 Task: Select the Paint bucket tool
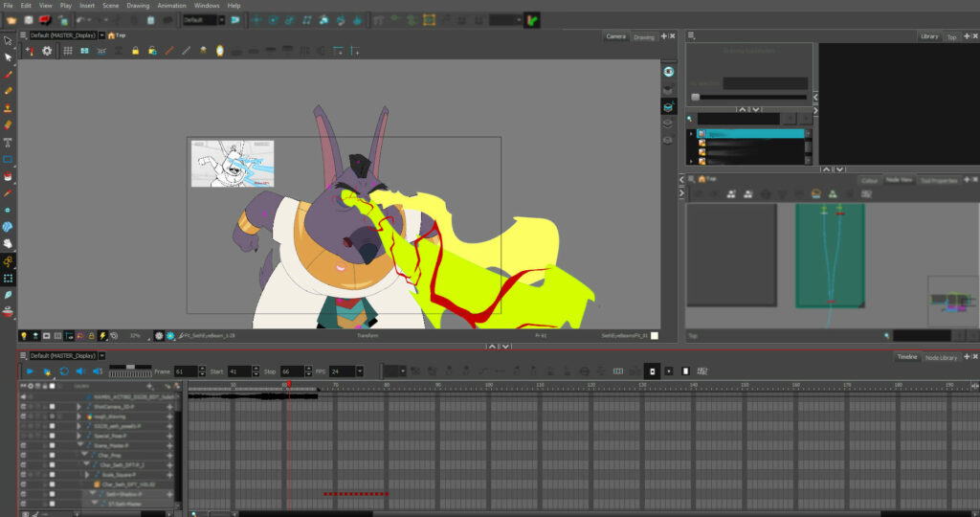[8, 176]
